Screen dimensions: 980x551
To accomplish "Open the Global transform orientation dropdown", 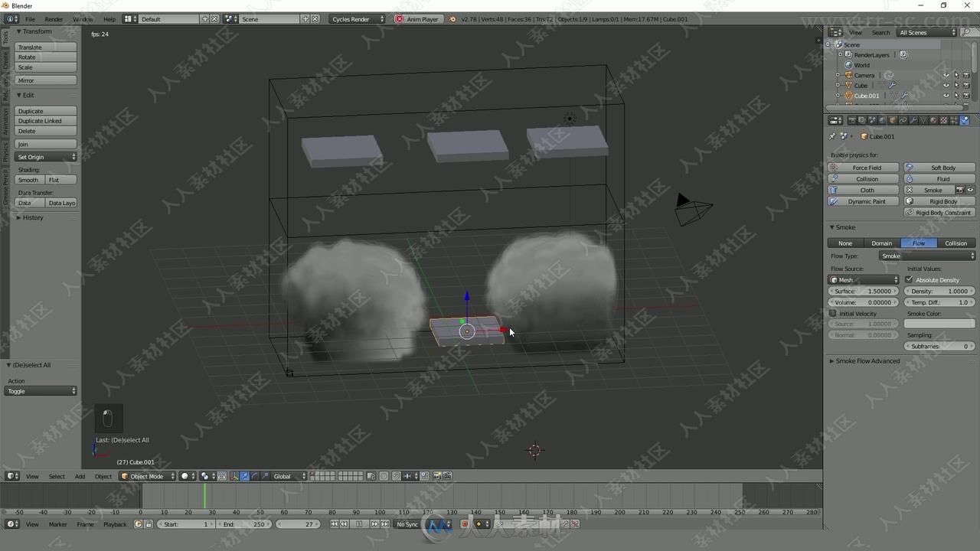I will pyautogui.click(x=289, y=476).
